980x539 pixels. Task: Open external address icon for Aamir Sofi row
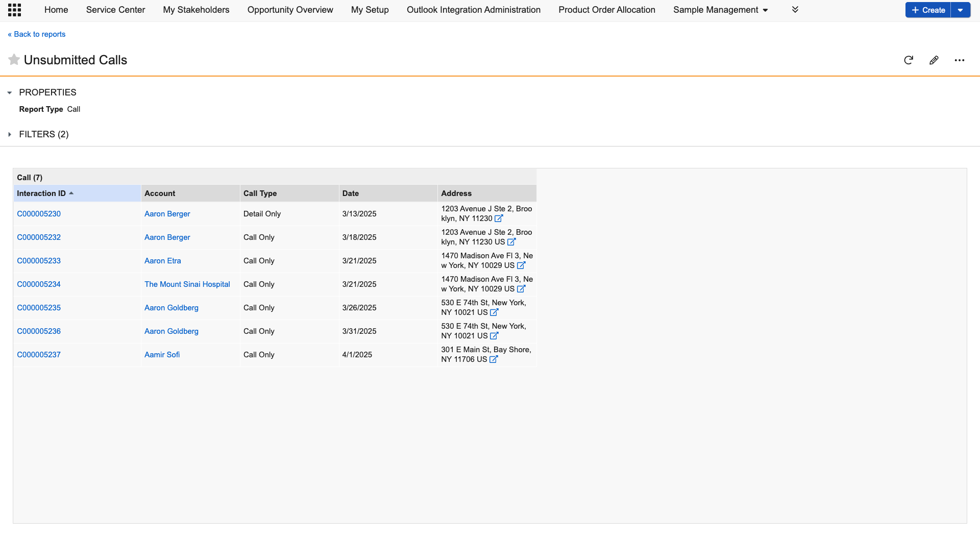494,359
